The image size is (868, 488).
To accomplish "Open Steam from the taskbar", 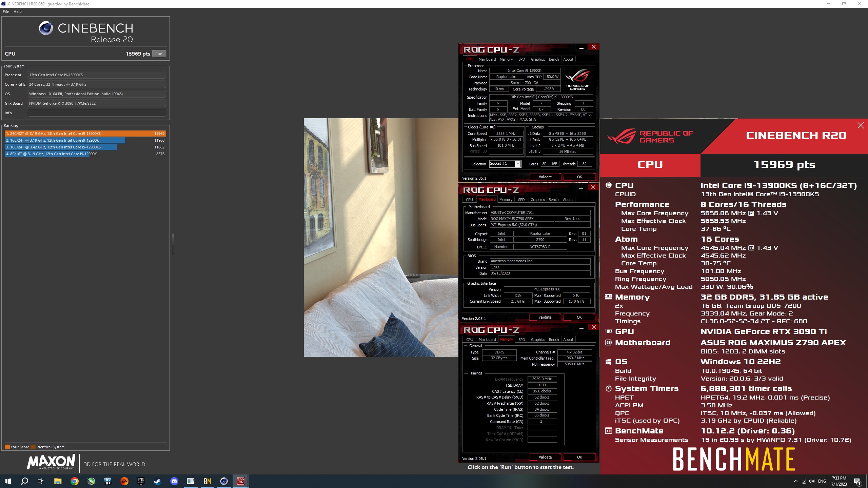I will pyautogui.click(x=158, y=481).
